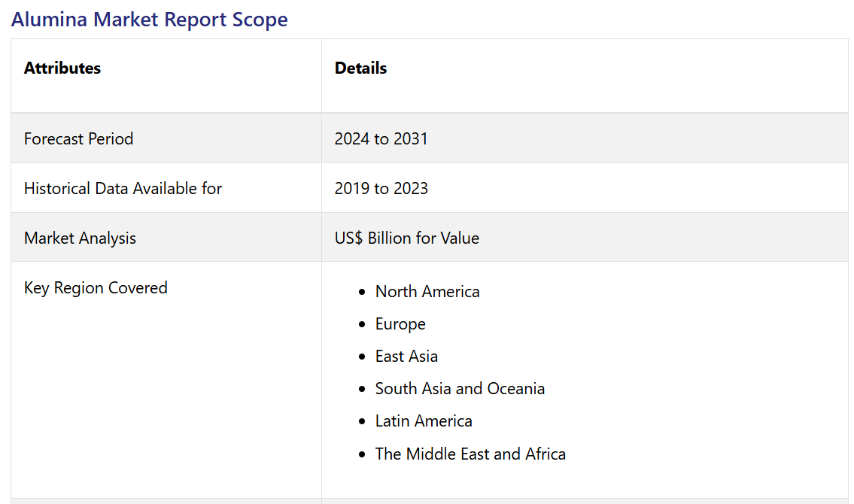Image resolution: width=854 pixels, height=504 pixels.
Task: Click the bullet point beside East Asia
Action: coord(363,357)
